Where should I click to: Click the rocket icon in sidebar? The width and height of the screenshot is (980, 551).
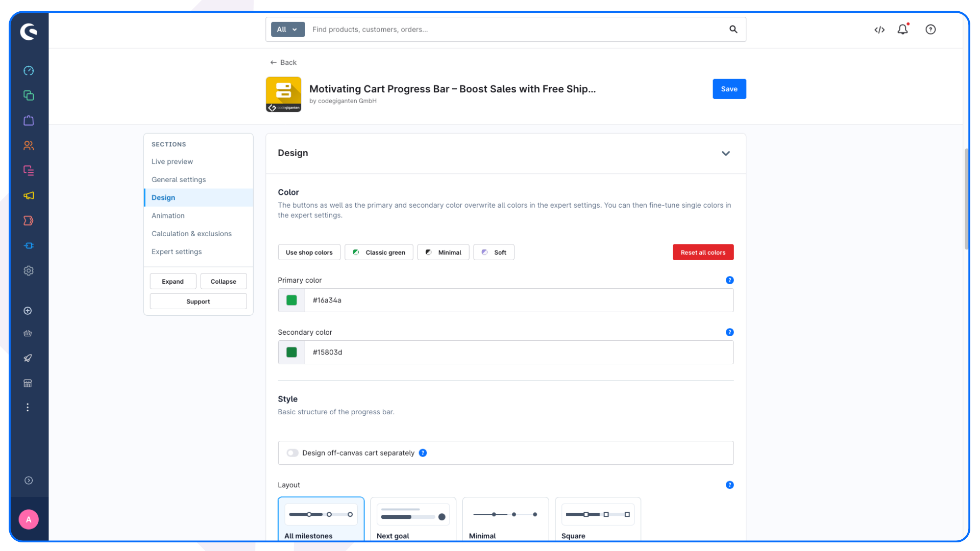tap(28, 358)
